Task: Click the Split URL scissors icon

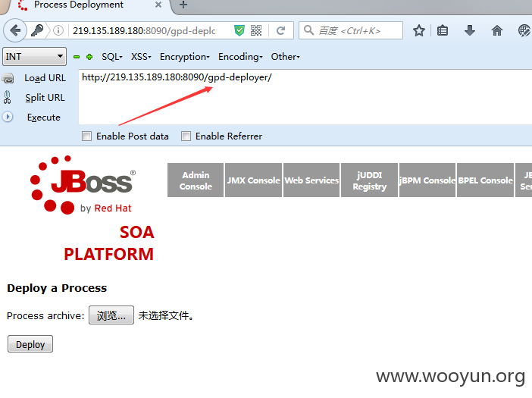Action: coord(8,97)
